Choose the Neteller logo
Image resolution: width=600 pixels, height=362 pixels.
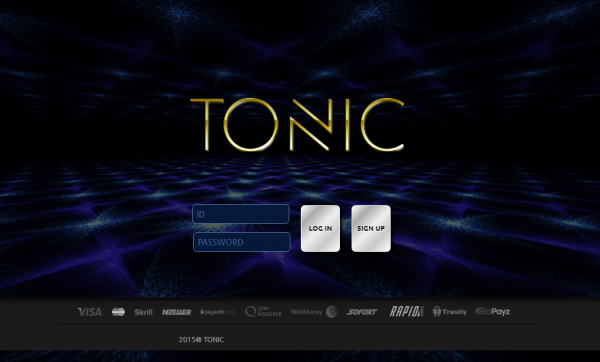176,312
